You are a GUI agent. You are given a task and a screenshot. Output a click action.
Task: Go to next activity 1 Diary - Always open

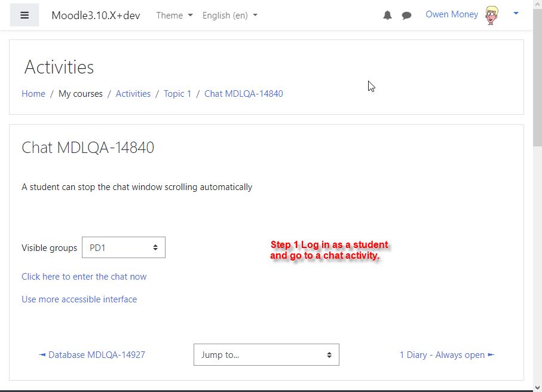coord(447,355)
